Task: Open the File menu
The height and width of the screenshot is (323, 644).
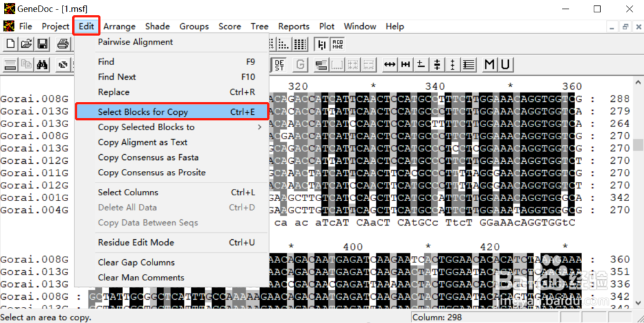Action: pos(26,26)
